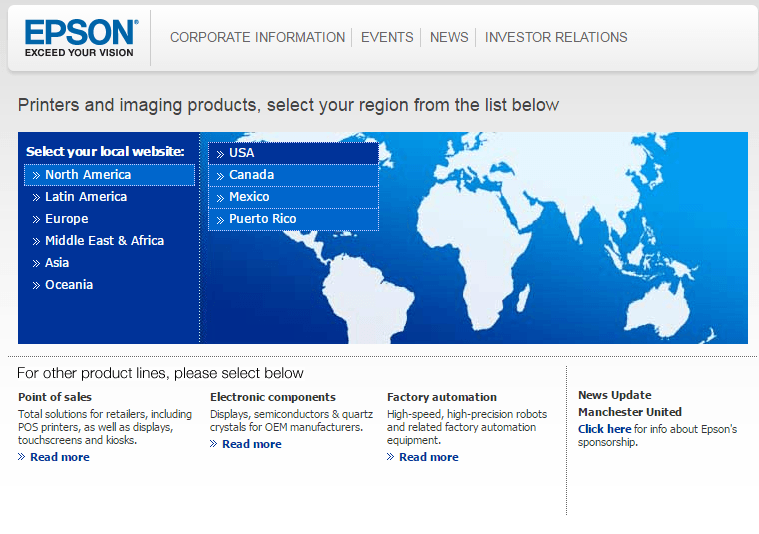Screen dimensions: 759x534
Task: Click chevron icon under Electronic components
Action: [213, 443]
